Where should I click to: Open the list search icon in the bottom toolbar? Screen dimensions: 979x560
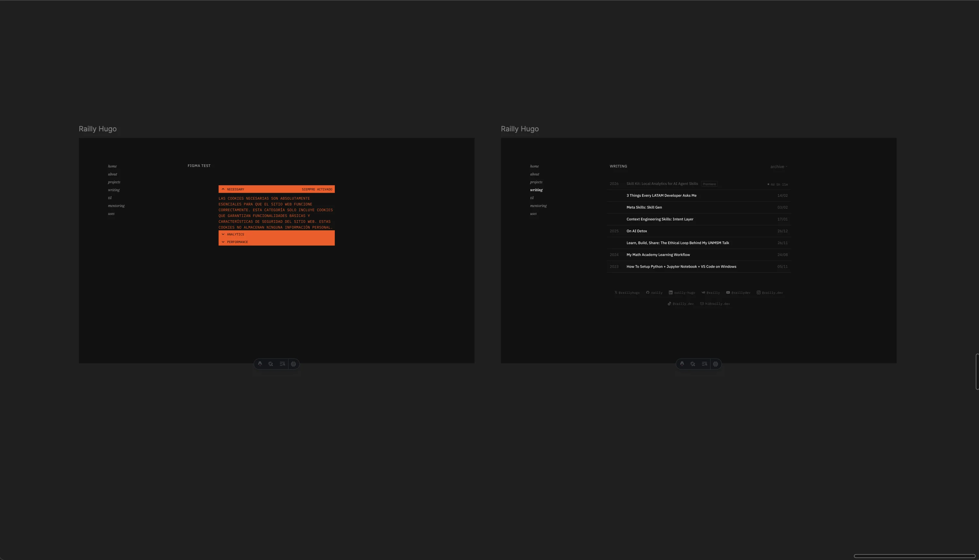coord(704,364)
